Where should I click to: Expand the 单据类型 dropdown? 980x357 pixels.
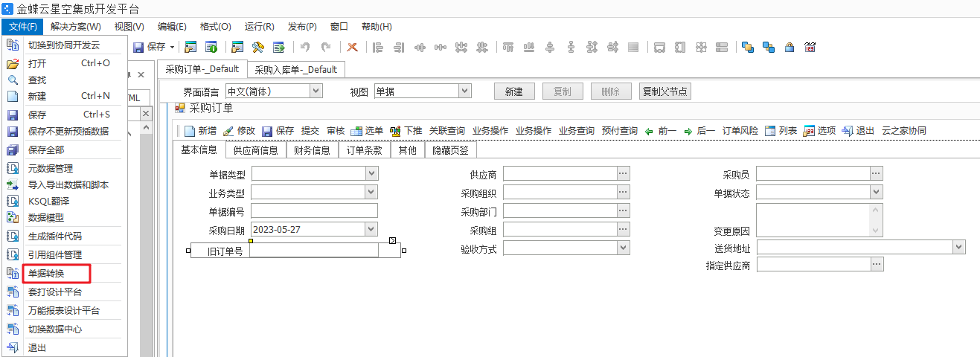pyautogui.click(x=371, y=173)
